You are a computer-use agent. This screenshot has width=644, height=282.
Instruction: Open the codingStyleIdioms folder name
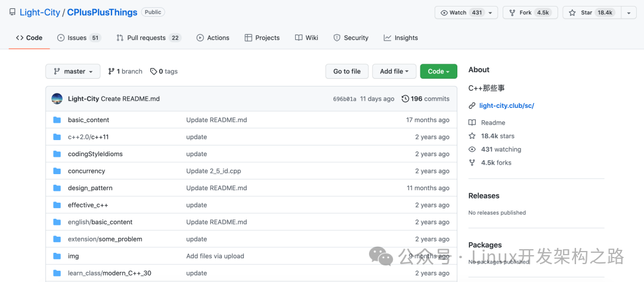(x=95, y=154)
